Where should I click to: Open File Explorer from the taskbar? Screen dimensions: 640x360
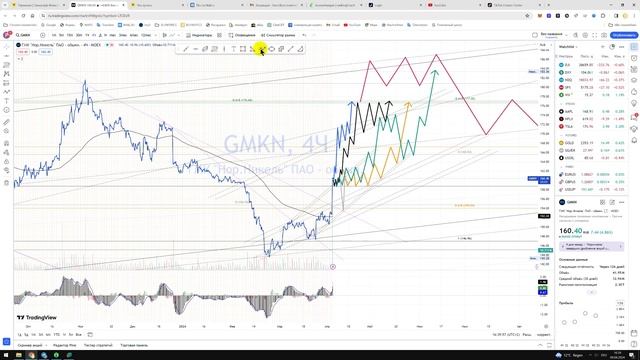tap(19, 355)
